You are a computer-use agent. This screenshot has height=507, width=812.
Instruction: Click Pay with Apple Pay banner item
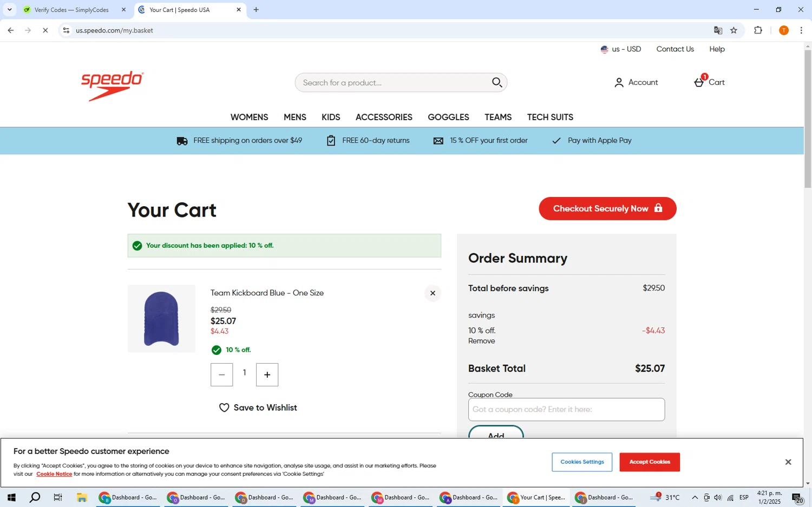pyautogui.click(x=592, y=141)
